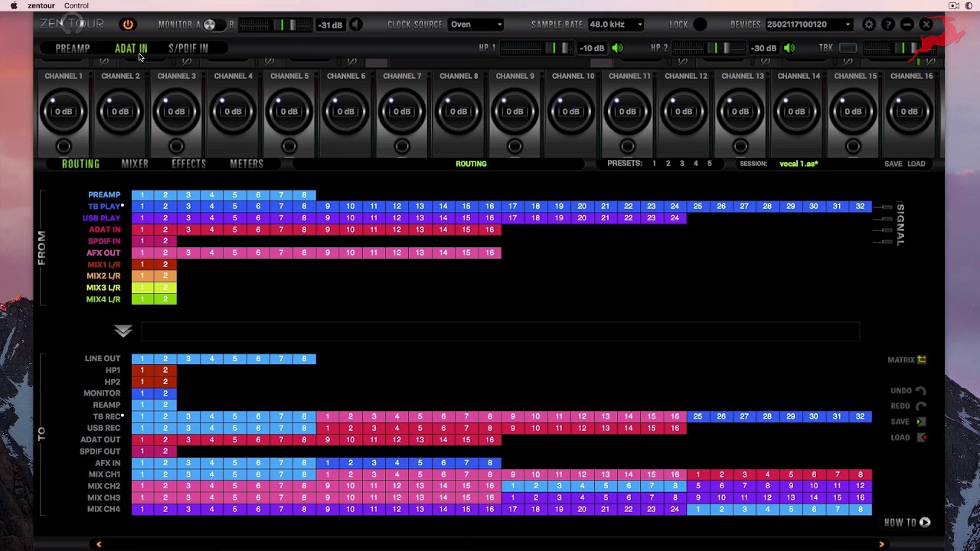Click the Channel 16 gain knob
Viewport: 980px width, 551px height.
point(910,111)
